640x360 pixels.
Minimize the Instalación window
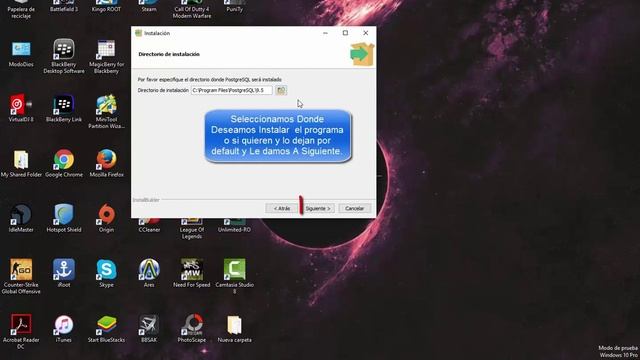(325, 33)
